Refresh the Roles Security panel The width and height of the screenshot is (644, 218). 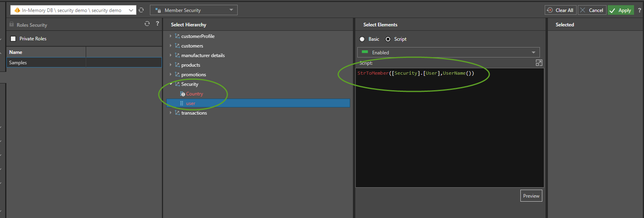pyautogui.click(x=147, y=24)
